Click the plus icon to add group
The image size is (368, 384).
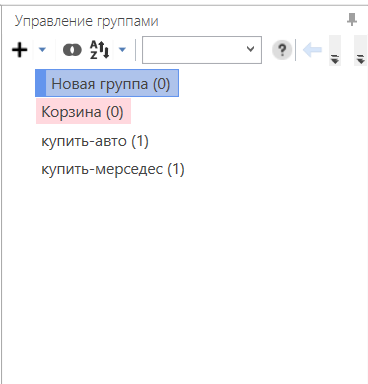coord(20,50)
